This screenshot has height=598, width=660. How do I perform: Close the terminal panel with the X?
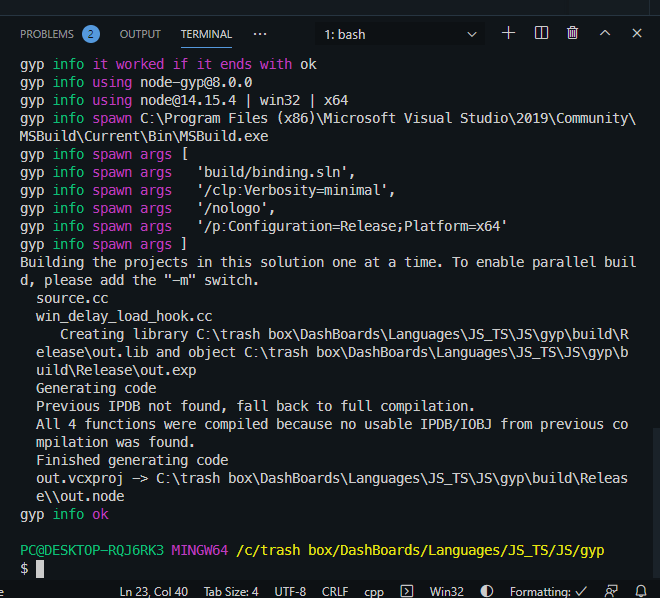point(637,33)
